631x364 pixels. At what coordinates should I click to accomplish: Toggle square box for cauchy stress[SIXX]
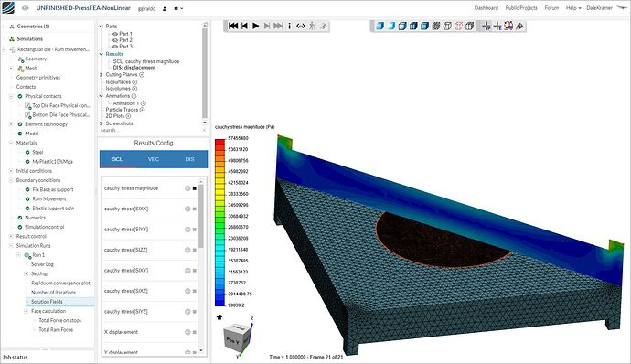click(x=195, y=209)
